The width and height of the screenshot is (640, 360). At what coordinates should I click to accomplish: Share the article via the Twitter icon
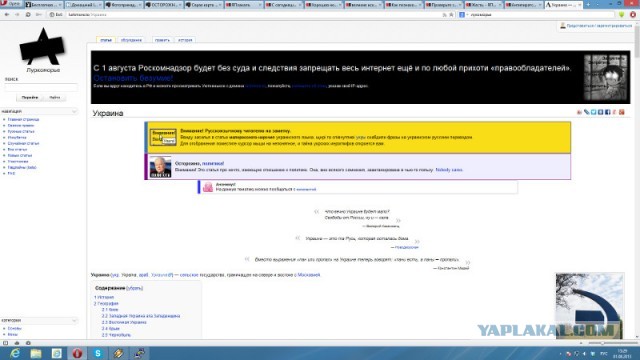tap(593, 112)
